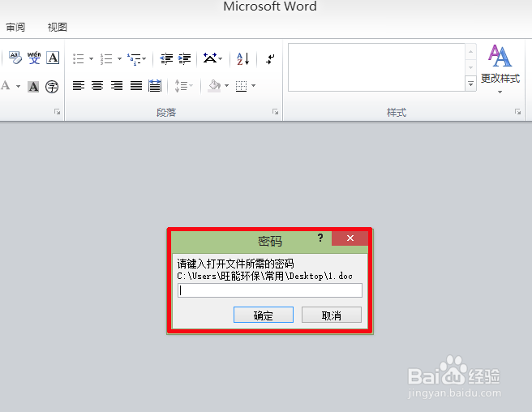Open the Change Styles (更改样式) menu
Image resolution: width=532 pixels, height=412 pixels.
point(500,70)
